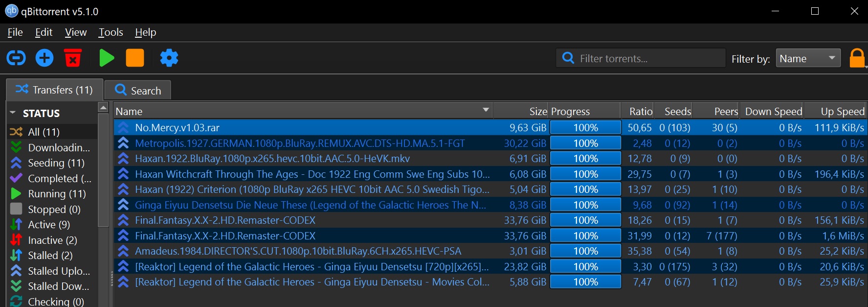Screen dimensions: 868x307
Task: Click the Completed filter checkmark icon
Action: [x=16, y=178]
